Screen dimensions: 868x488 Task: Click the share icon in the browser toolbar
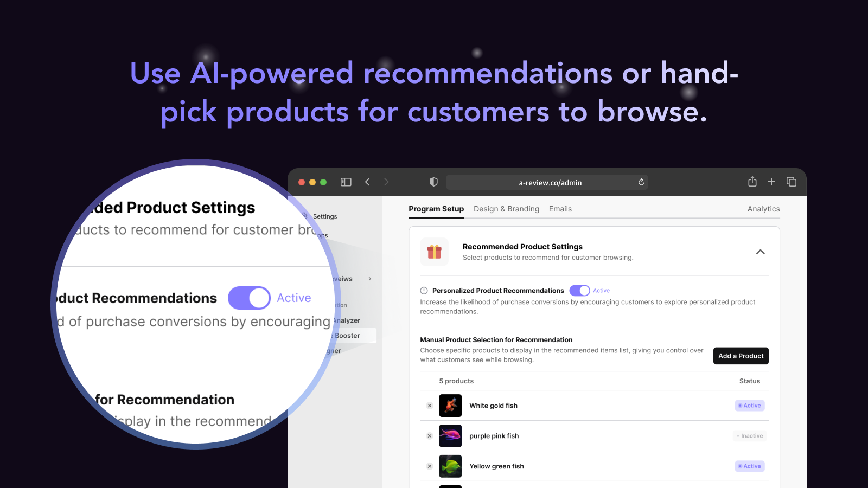click(x=752, y=182)
